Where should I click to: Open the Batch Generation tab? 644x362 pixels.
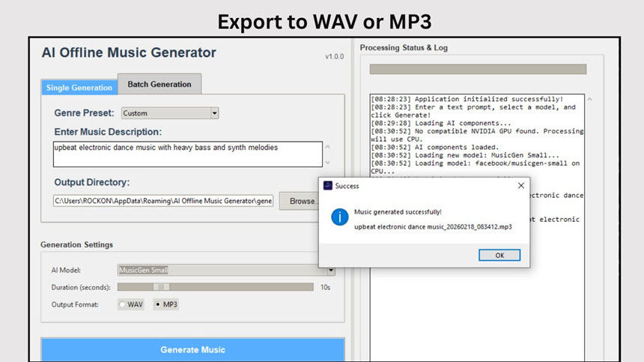160,84
